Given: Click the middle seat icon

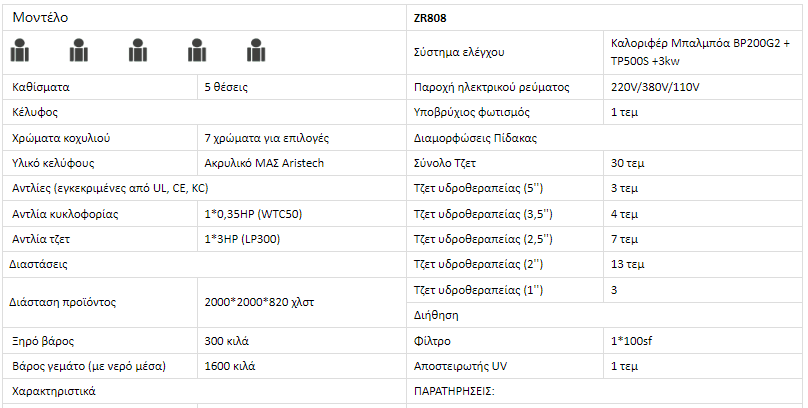Looking at the screenshot, I should click(139, 48).
